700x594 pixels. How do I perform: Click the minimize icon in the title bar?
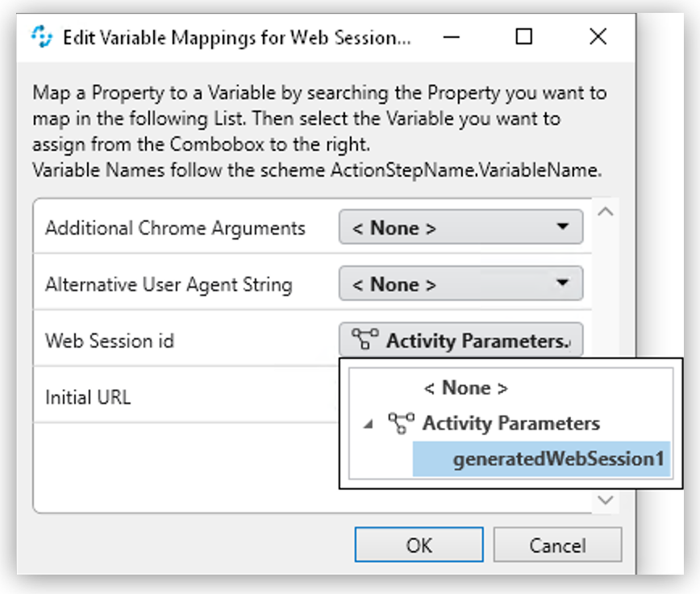[x=452, y=36]
